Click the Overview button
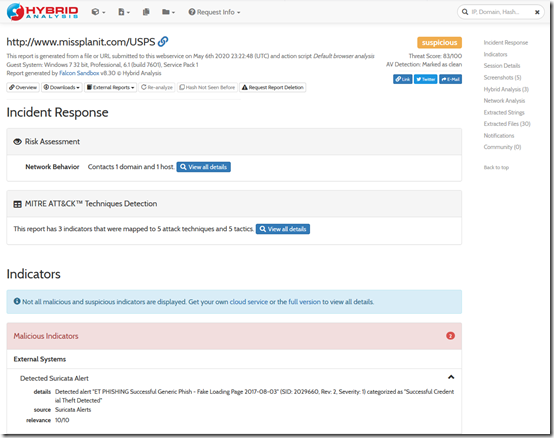The width and height of the screenshot is (554, 438). [23, 87]
